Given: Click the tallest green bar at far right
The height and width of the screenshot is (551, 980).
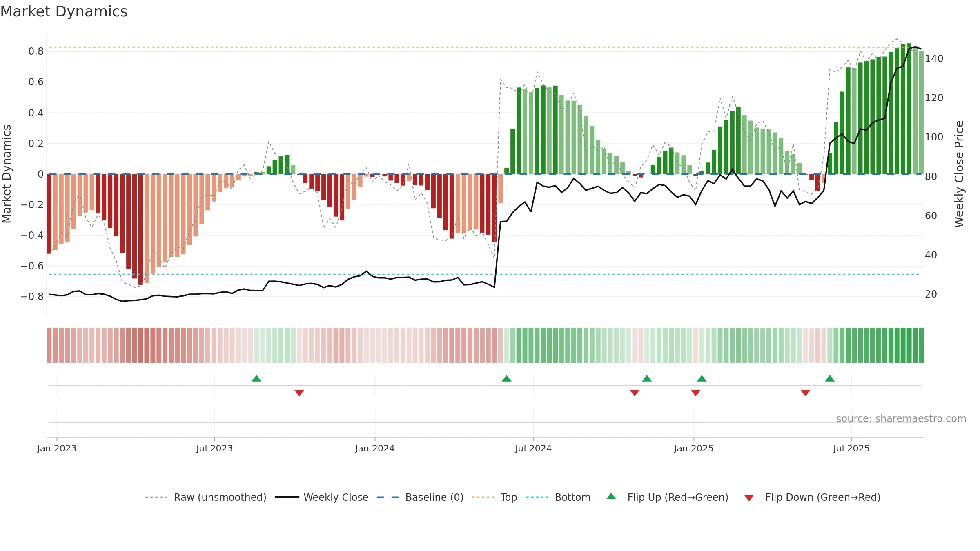Looking at the screenshot, I should [909, 109].
